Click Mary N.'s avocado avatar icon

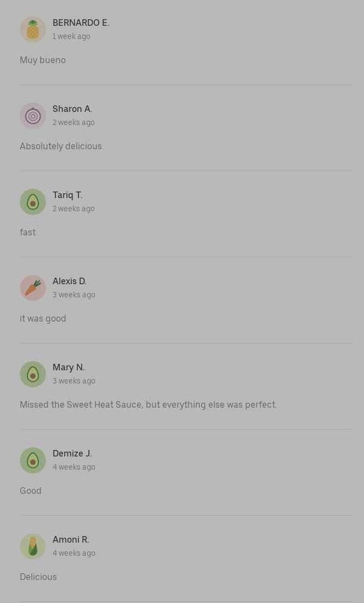pos(33,374)
